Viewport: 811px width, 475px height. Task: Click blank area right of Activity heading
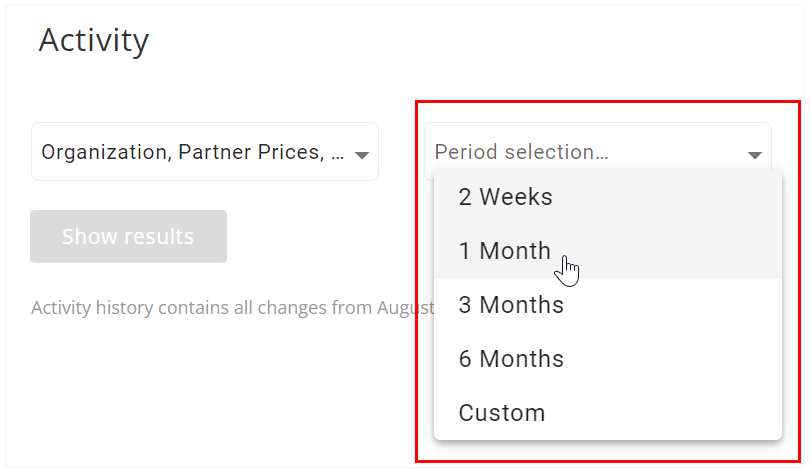pyautogui.click(x=465, y=40)
